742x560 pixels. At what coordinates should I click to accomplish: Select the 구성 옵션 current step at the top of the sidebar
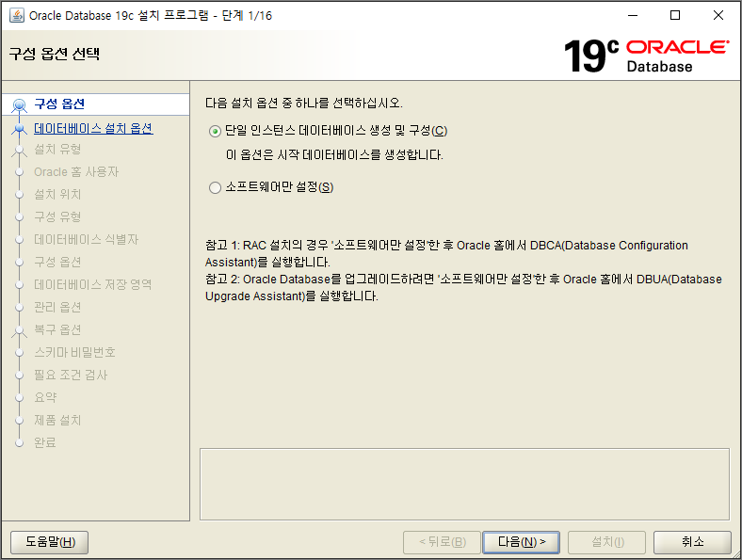click(x=96, y=104)
